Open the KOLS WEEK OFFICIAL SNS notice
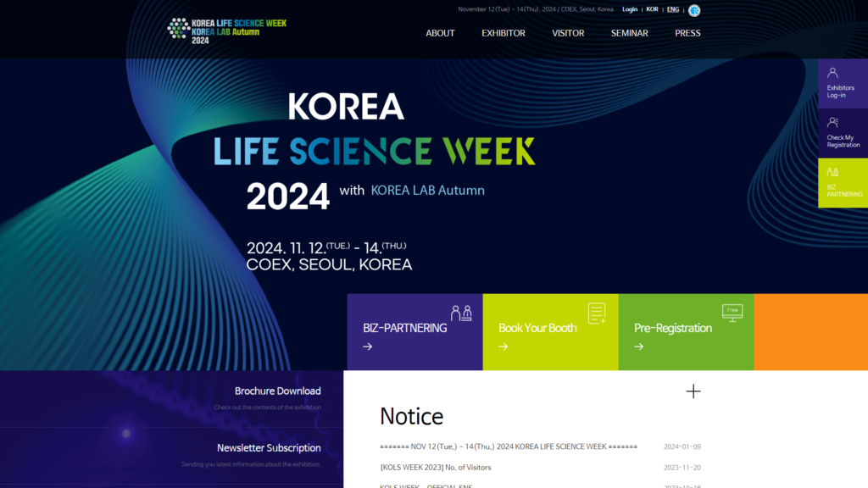Screen dimensions: 868x488 coord(426,485)
